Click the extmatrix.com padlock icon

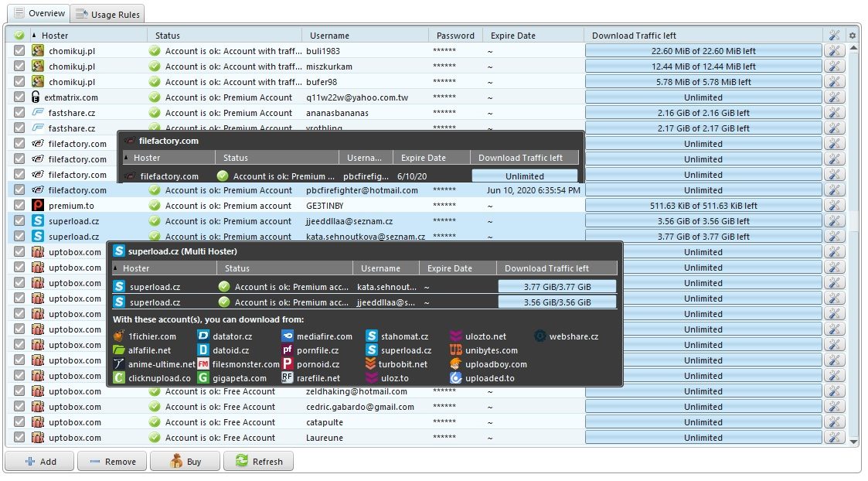(x=36, y=97)
